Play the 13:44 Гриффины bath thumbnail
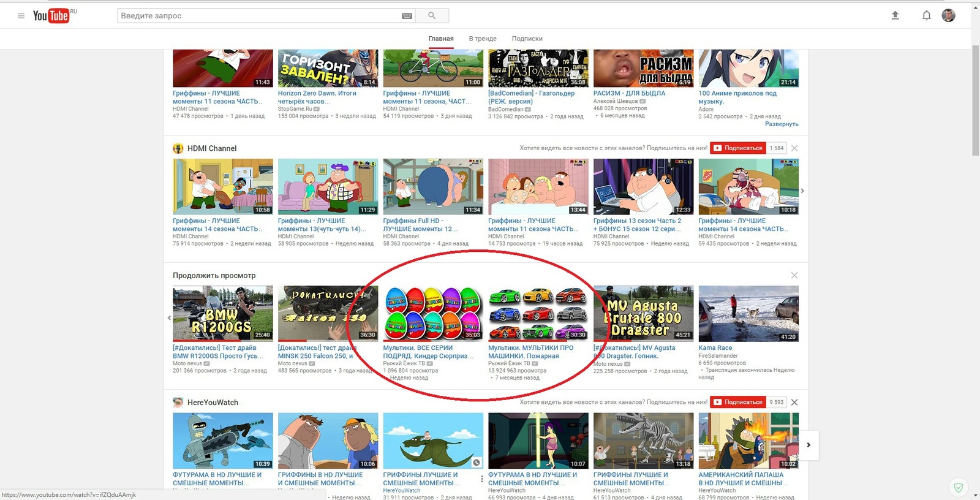980x500 pixels. click(x=538, y=186)
